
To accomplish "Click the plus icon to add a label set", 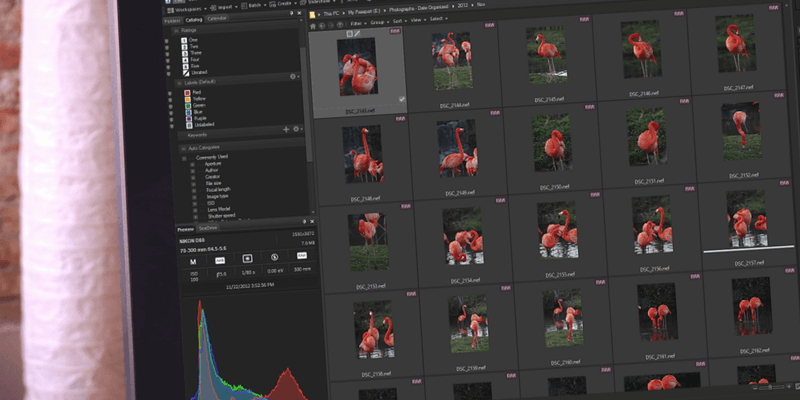I will pos(286,130).
